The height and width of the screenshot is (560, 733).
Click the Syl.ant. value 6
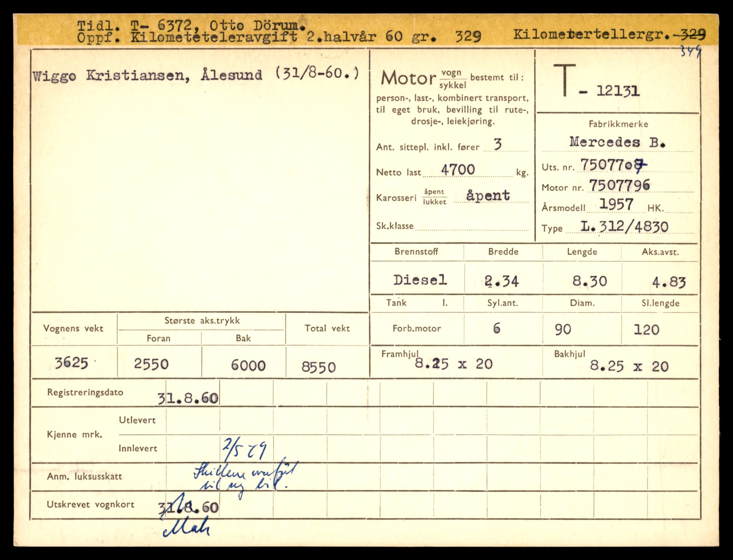coord(497,328)
